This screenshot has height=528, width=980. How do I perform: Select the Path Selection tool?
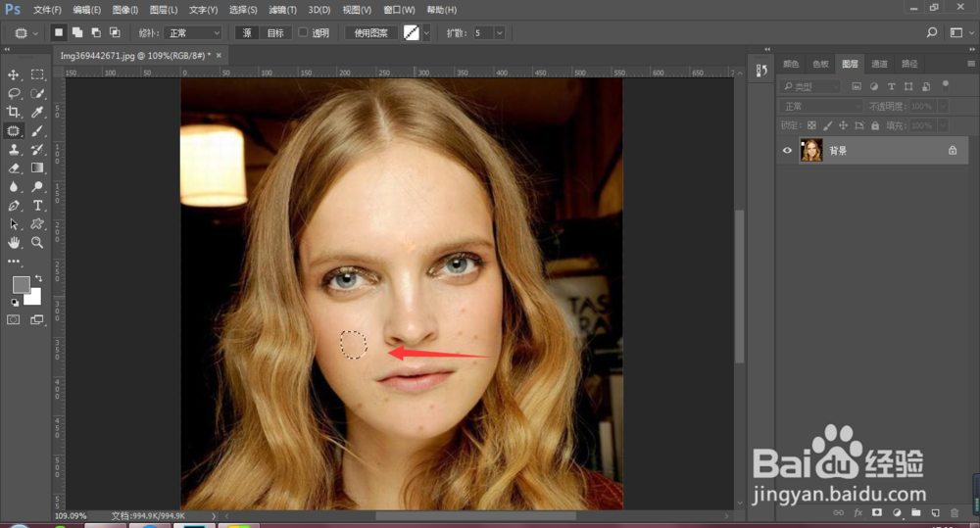click(13, 224)
